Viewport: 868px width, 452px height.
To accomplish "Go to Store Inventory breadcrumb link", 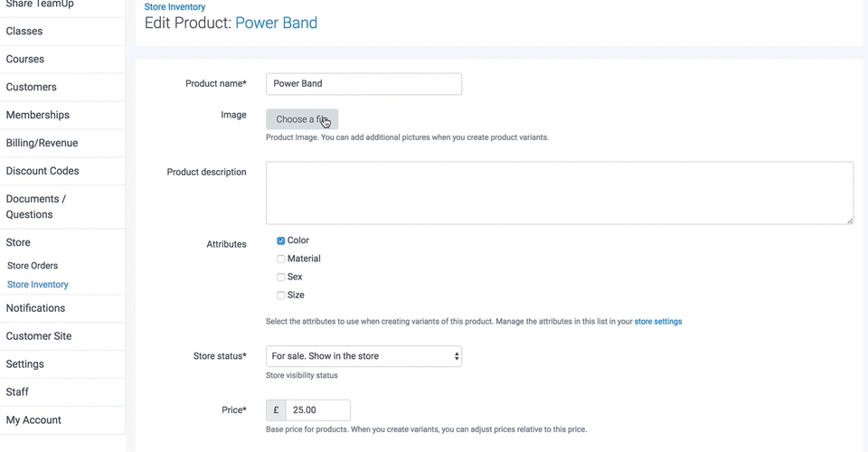I will [x=175, y=7].
